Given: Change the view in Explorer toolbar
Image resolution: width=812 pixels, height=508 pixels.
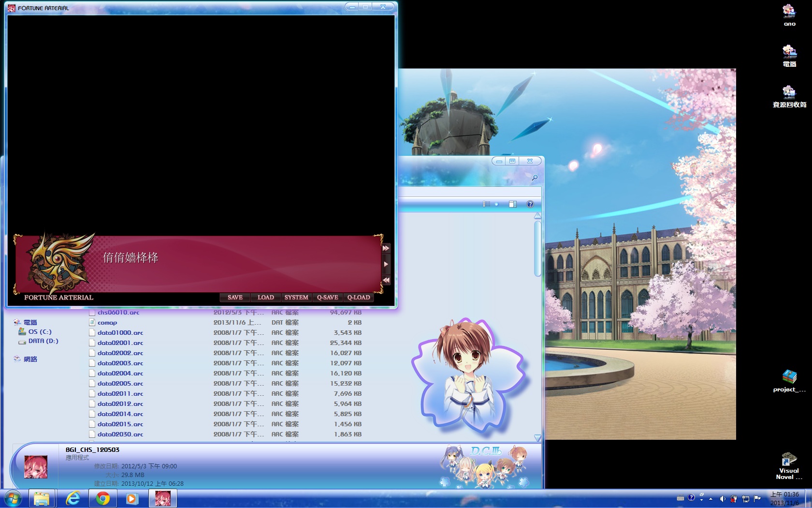Looking at the screenshot, I should coord(486,204).
